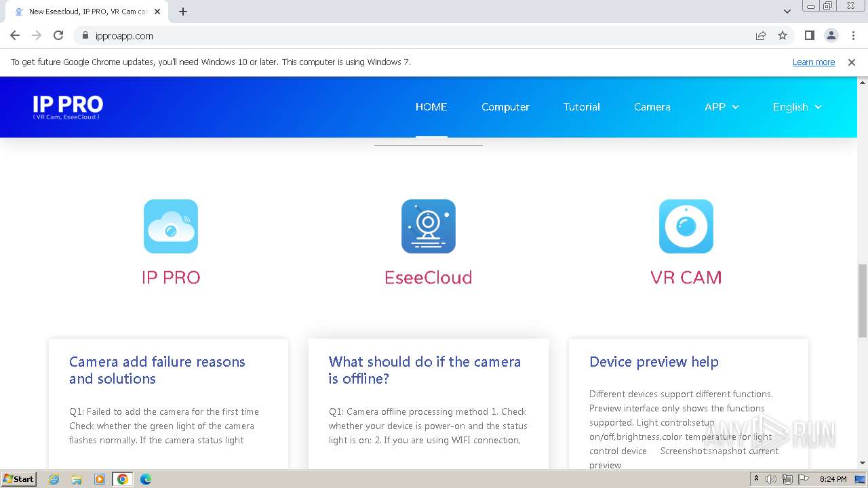Click the VR CAM lens icon

pos(686,226)
